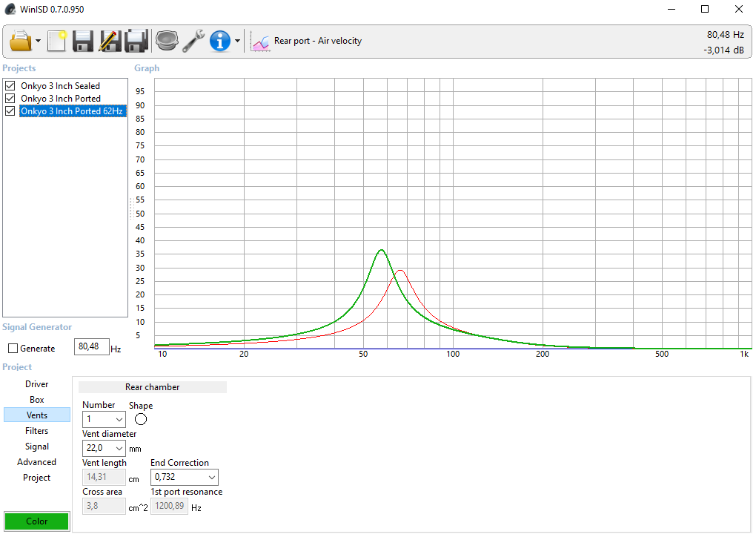Select Onkyo 3 Inch Ported 62Hz row

tap(73, 111)
